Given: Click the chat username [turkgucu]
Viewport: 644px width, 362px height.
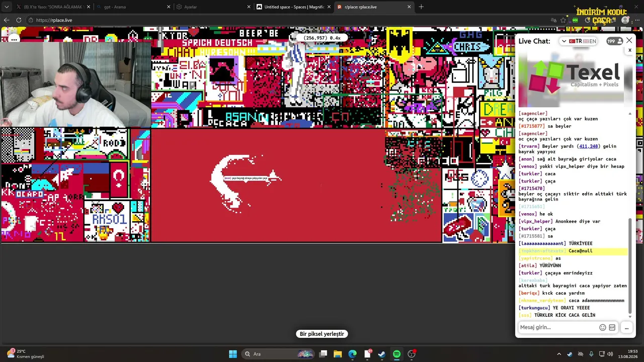Looking at the screenshot, I should coord(534,308).
